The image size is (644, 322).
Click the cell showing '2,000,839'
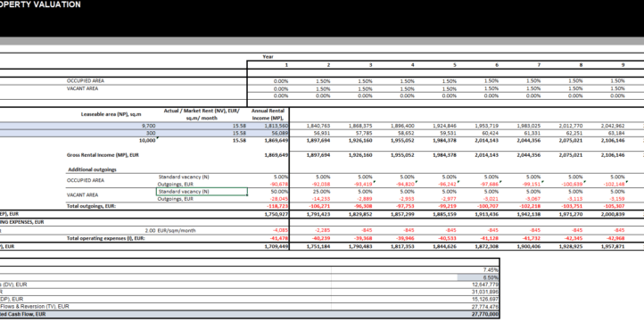613,214
